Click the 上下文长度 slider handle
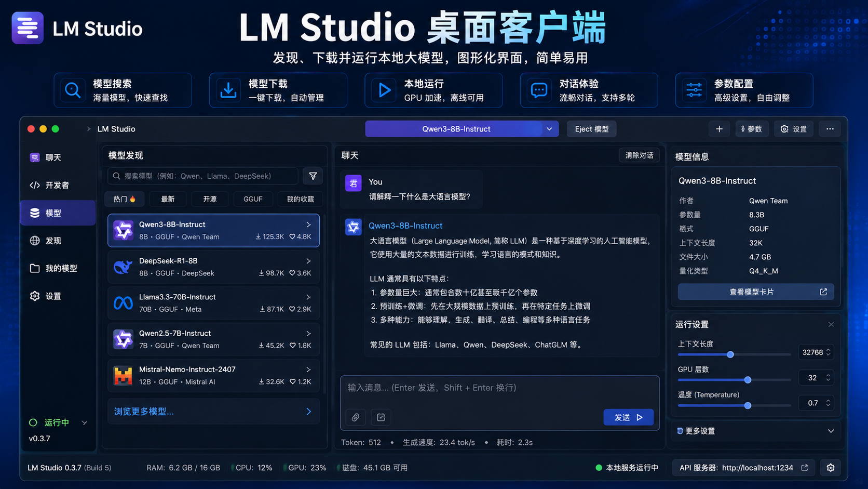Viewport: 868px width, 489px height. pos(730,354)
